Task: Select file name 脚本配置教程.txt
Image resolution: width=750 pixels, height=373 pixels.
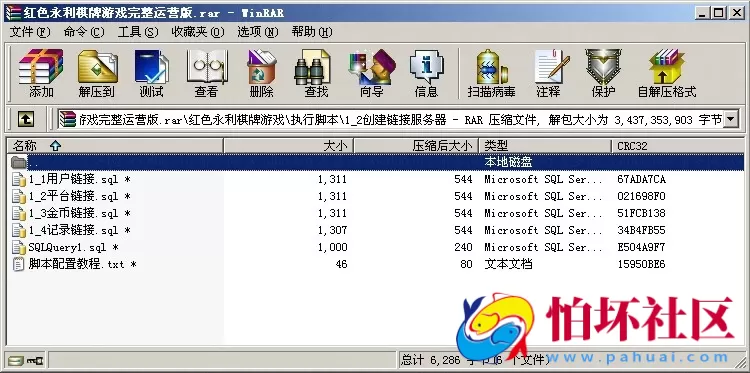Action: pos(82,264)
